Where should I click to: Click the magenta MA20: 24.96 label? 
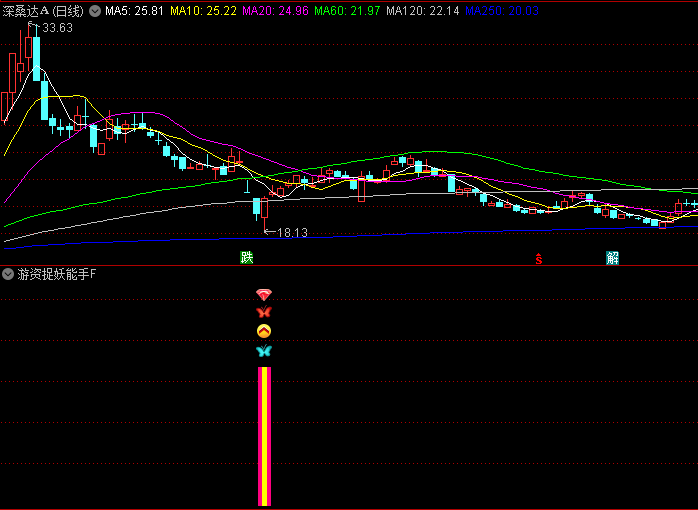click(276, 11)
